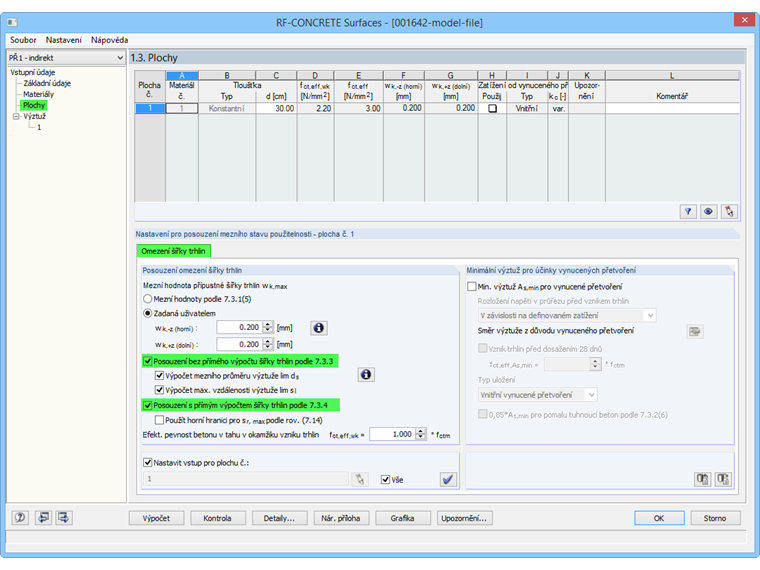Click the Nár. příloha button
This screenshot has height=570, width=760.
tap(341, 518)
